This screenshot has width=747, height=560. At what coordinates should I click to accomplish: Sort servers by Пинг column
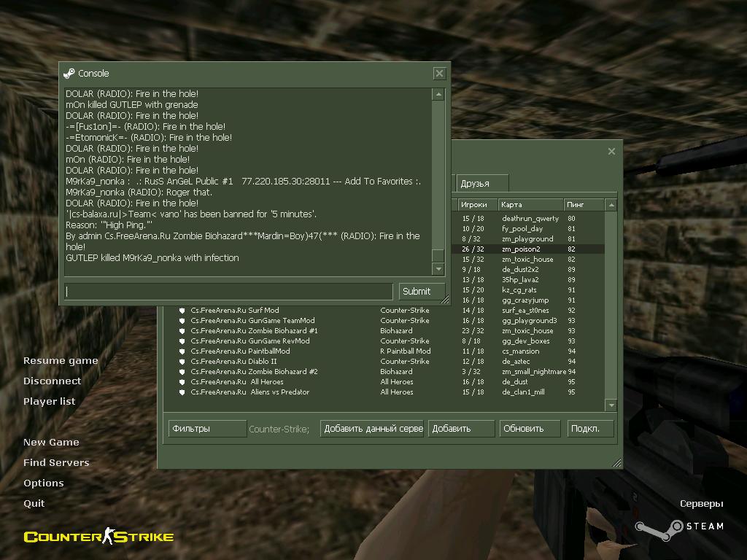click(x=584, y=205)
